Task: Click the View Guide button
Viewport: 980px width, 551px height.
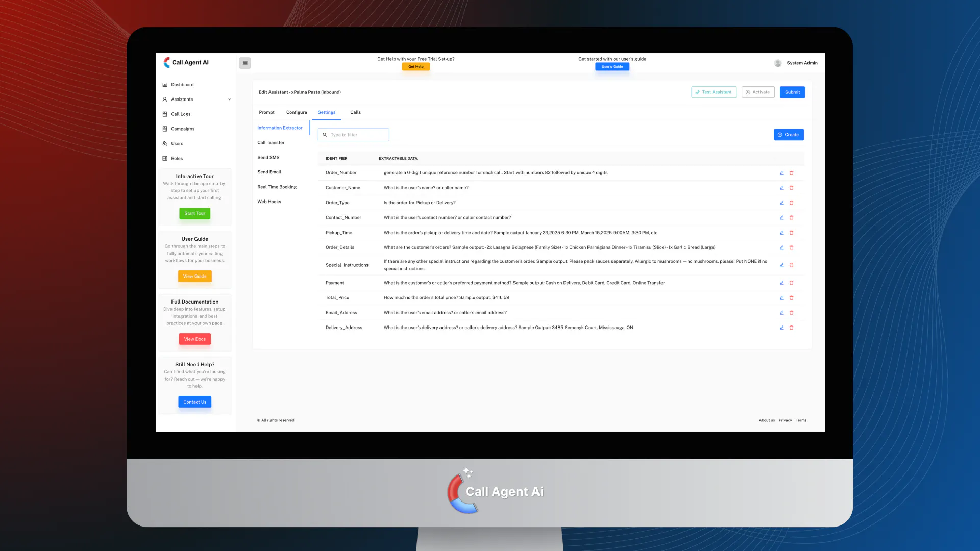Action: (194, 276)
